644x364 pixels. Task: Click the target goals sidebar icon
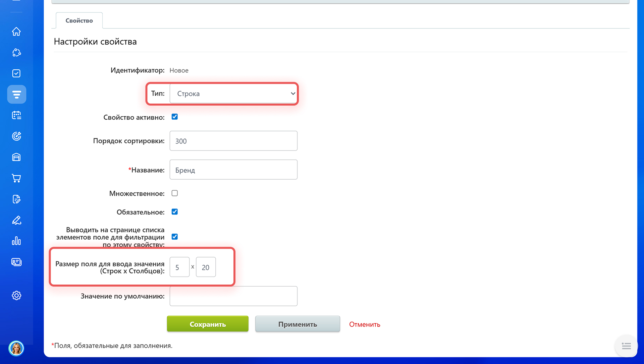[x=16, y=136]
